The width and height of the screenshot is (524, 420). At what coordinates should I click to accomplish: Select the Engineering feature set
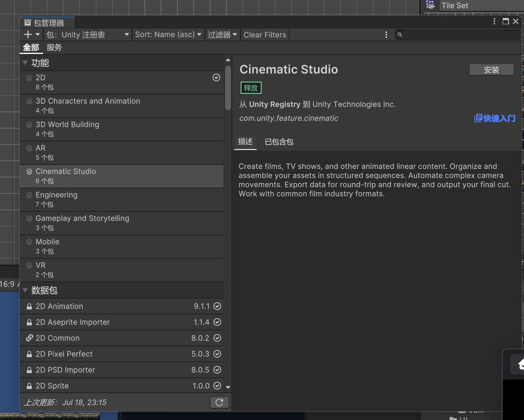click(x=121, y=199)
